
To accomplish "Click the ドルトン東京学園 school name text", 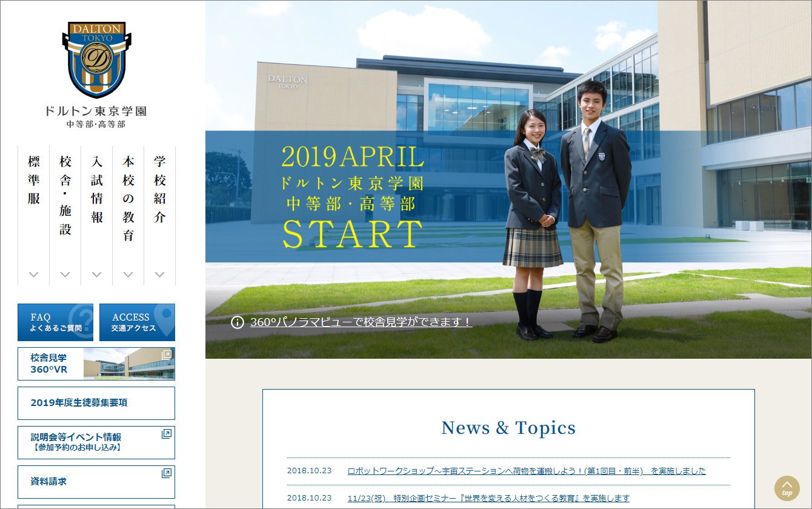I will pyautogui.click(x=96, y=111).
